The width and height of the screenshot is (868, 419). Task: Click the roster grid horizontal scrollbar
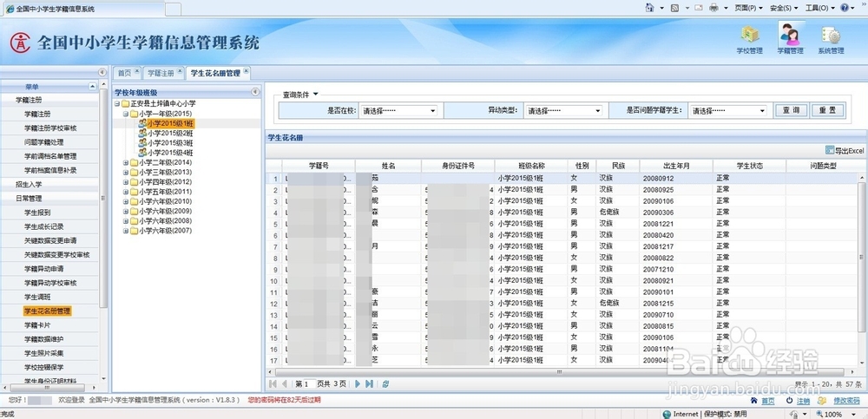click(559, 372)
